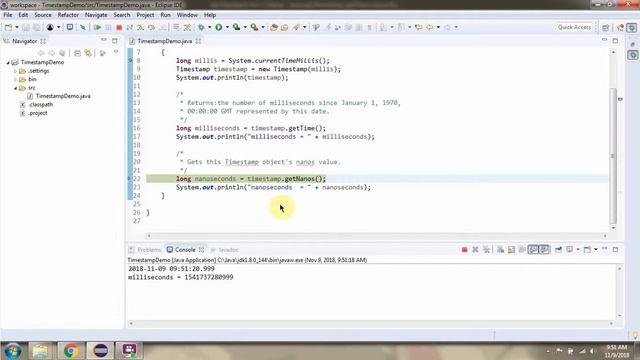
Task: Click Remove All Terminated Launches icon
Action: [486, 250]
